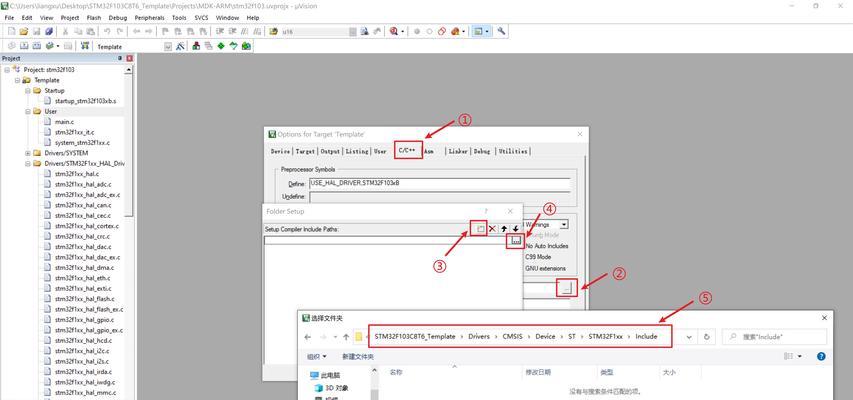The width and height of the screenshot is (853, 400).
Task: Click 新建文件夹 in folder picker
Action: click(x=357, y=356)
